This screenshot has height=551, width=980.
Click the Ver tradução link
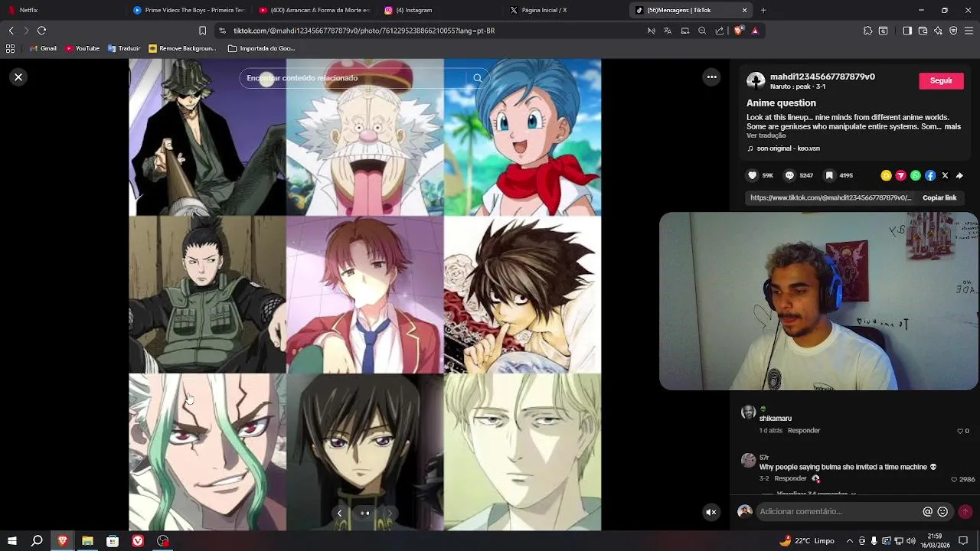pyautogui.click(x=766, y=135)
